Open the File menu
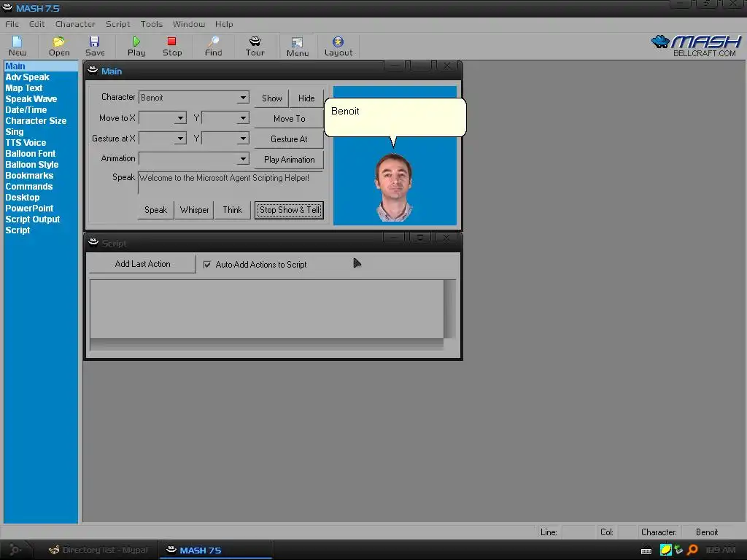 point(12,24)
